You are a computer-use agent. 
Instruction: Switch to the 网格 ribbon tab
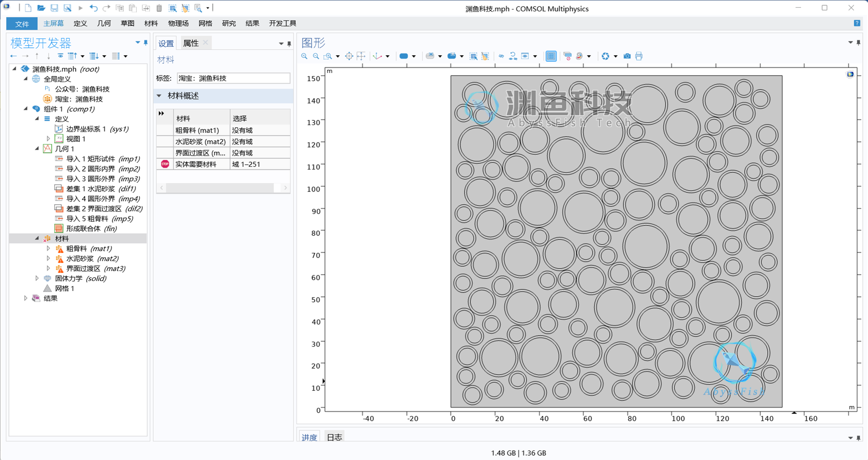coord(205,23)
